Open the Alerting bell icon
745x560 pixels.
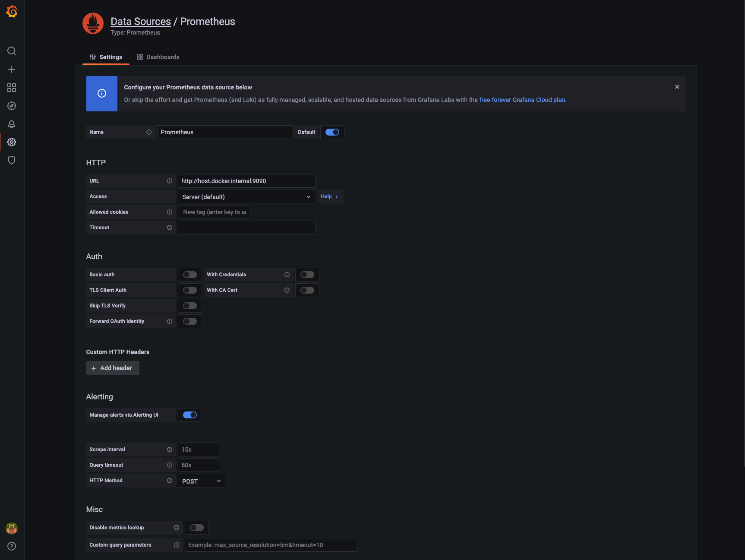tap(12, 124)
